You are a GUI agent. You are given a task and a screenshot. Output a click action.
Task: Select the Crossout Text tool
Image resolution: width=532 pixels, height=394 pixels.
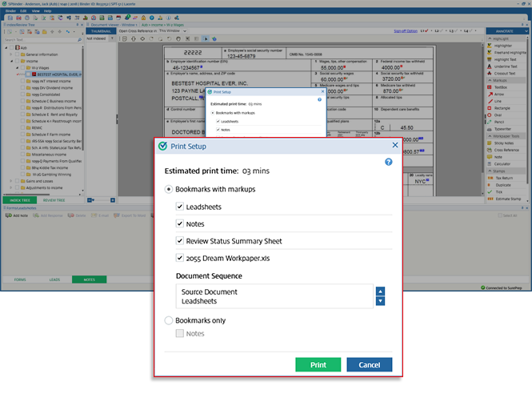click(506, 73)
